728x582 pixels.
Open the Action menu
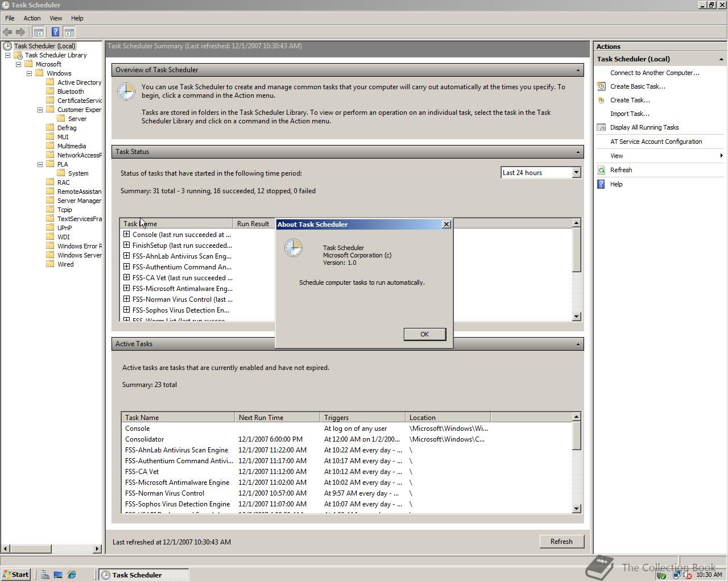point(32,18)
